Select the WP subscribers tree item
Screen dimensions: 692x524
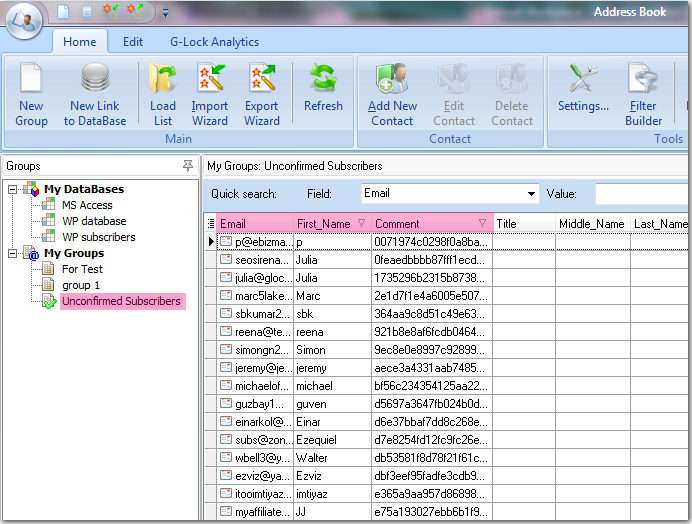[x=98, y=237]
